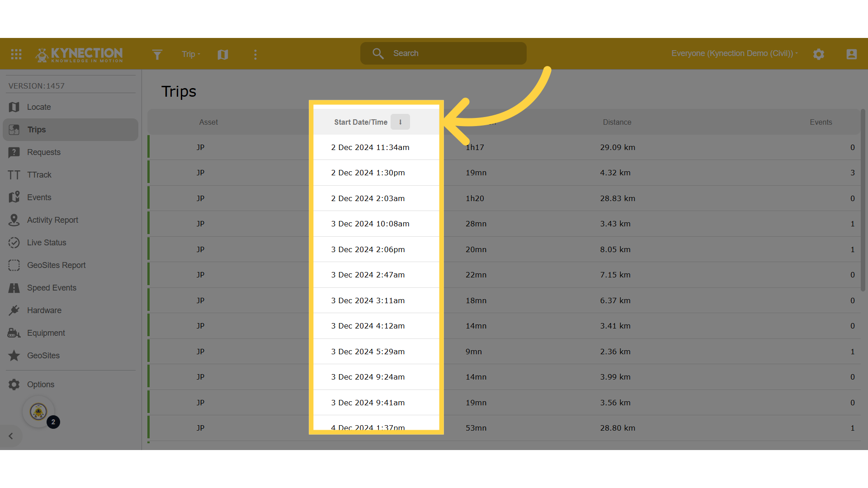Open Activity Report in the sidebar
Screen dimensions: 868x488
[x=71, y=220]
